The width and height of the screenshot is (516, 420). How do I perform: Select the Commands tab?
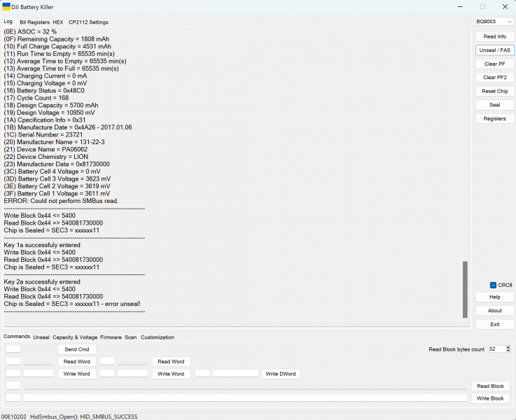pyautogui.click(x=17, y=337)
